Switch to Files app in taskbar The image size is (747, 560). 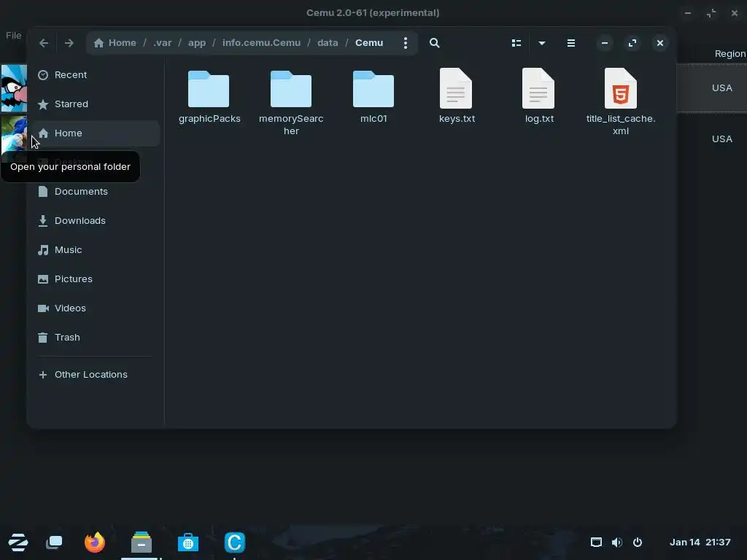point(142,542)
